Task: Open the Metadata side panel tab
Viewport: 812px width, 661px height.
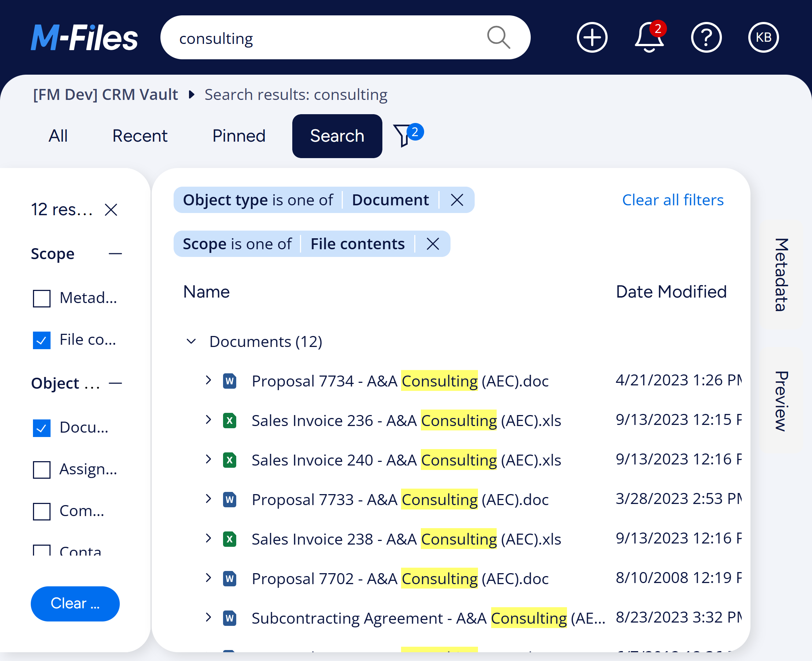Action: point(781,275)
